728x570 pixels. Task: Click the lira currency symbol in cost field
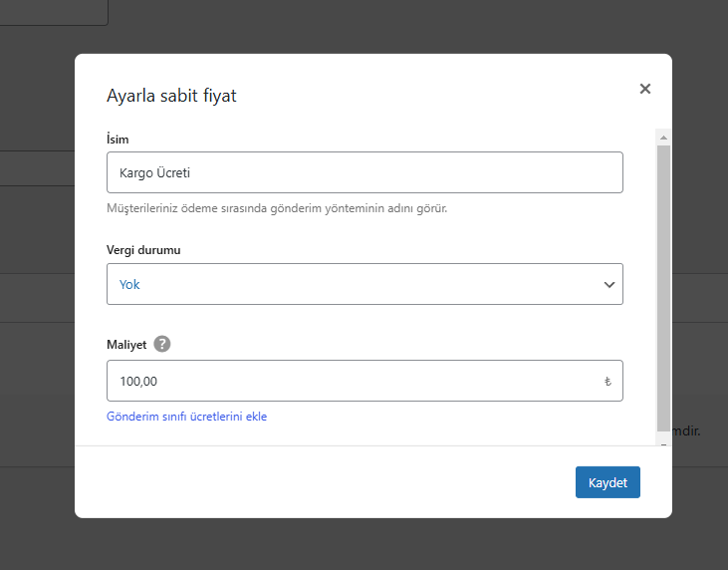point(607,382)
